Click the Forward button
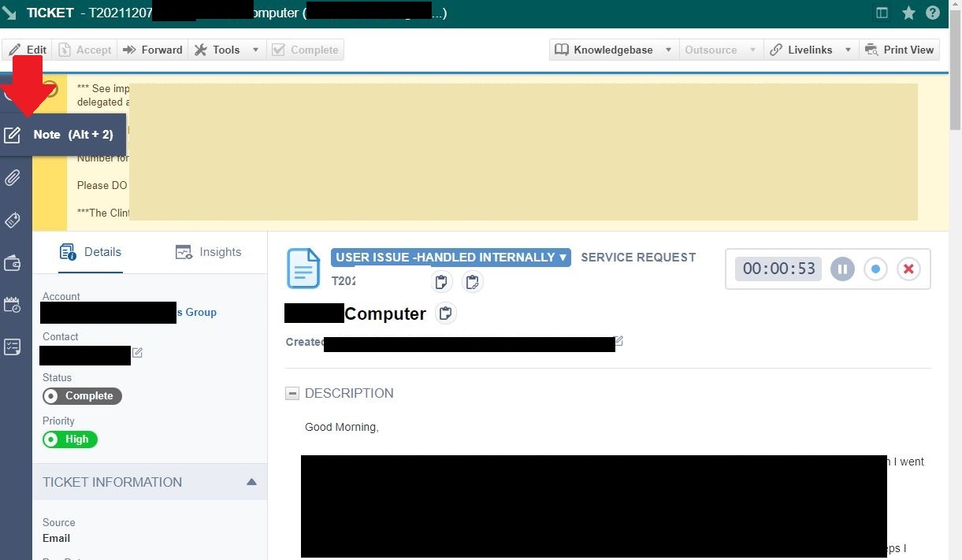 pos(153,50)
